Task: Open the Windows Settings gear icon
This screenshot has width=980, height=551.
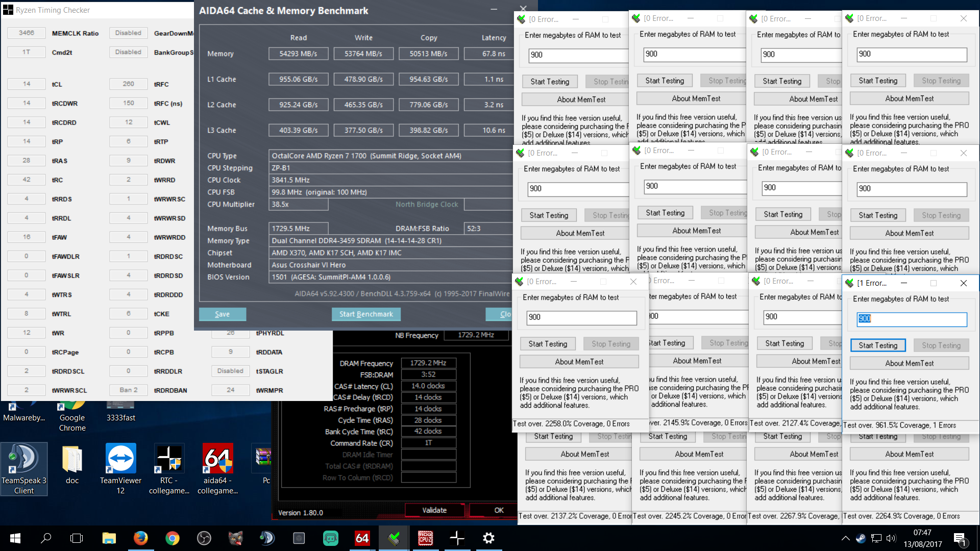Action: [x=488, y=538]
